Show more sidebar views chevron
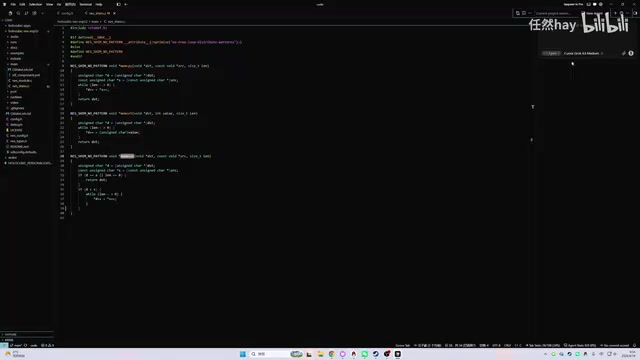The image size is (640, 360). 42,13
